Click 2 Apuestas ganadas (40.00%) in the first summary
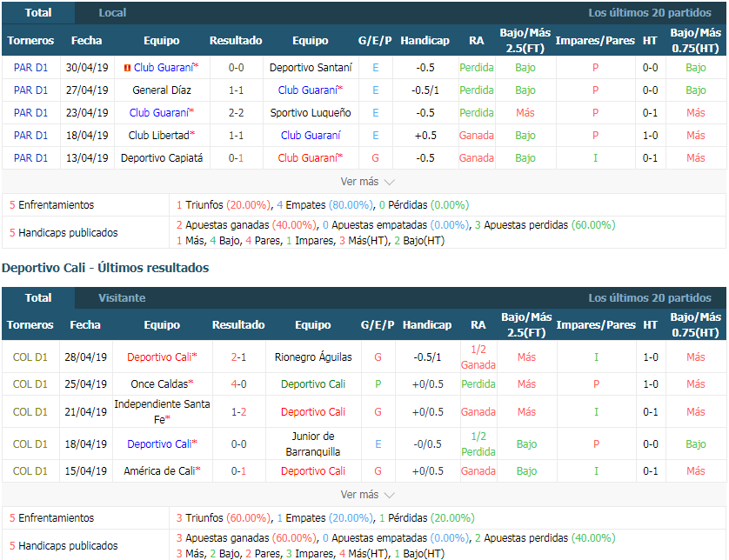This screenshot has width=729, height=560. click(x=246, y=225)
